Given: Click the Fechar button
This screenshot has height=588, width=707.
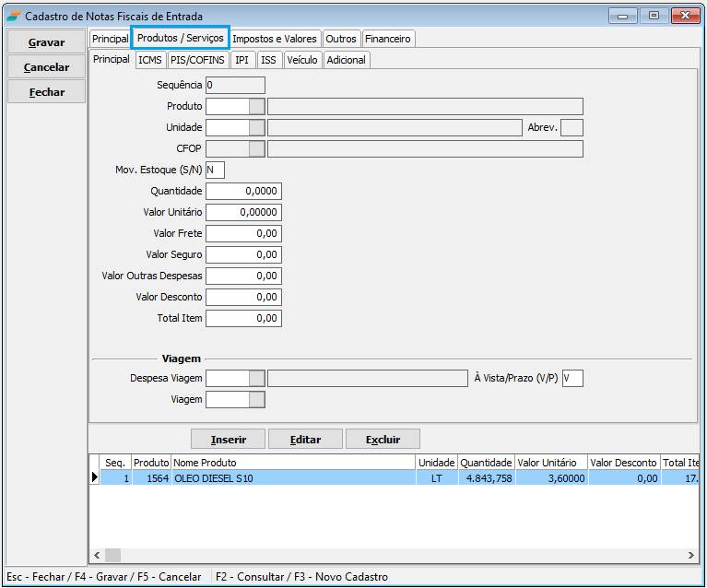Looking at the screenshot, I should pyautogui.click(x=46, y=92).
